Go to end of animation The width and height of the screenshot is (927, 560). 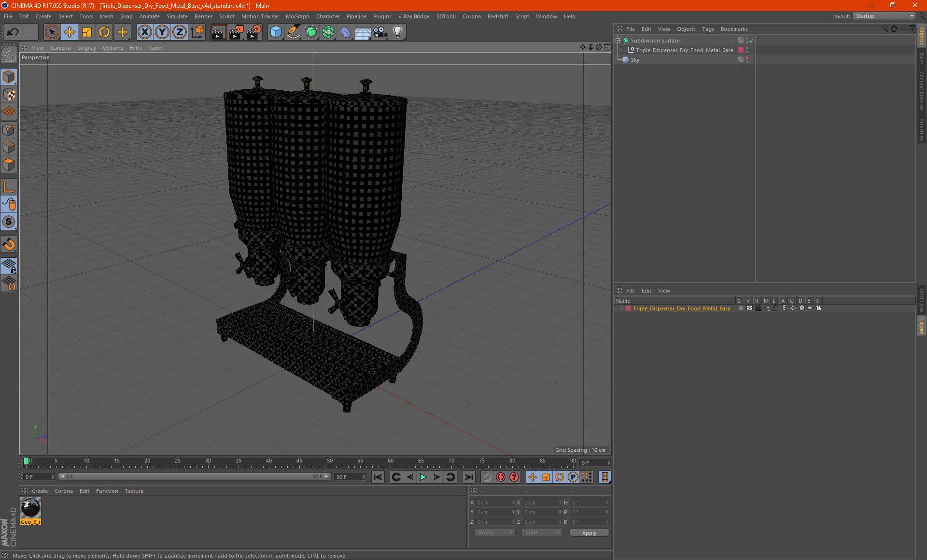[468, 477]
